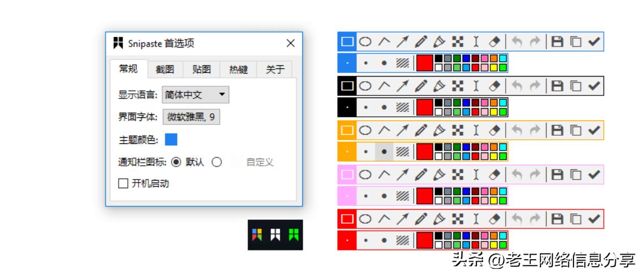Select hatched fill option in pink toolbar

(402, 196)
